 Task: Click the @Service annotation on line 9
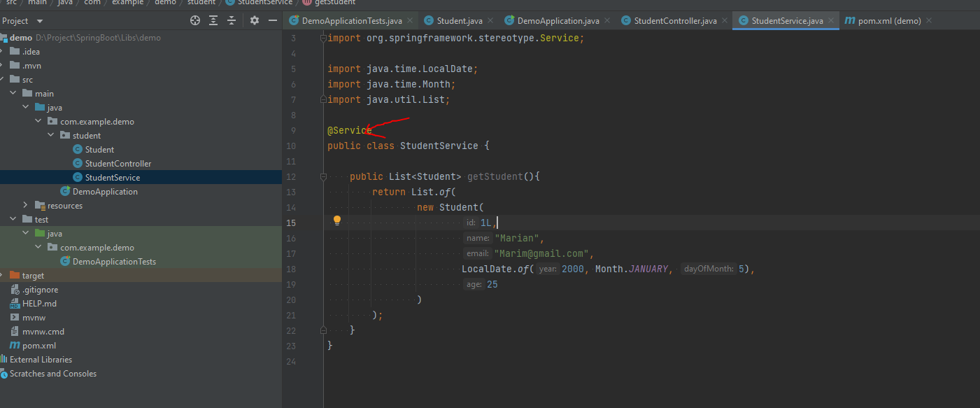[350, 131]
